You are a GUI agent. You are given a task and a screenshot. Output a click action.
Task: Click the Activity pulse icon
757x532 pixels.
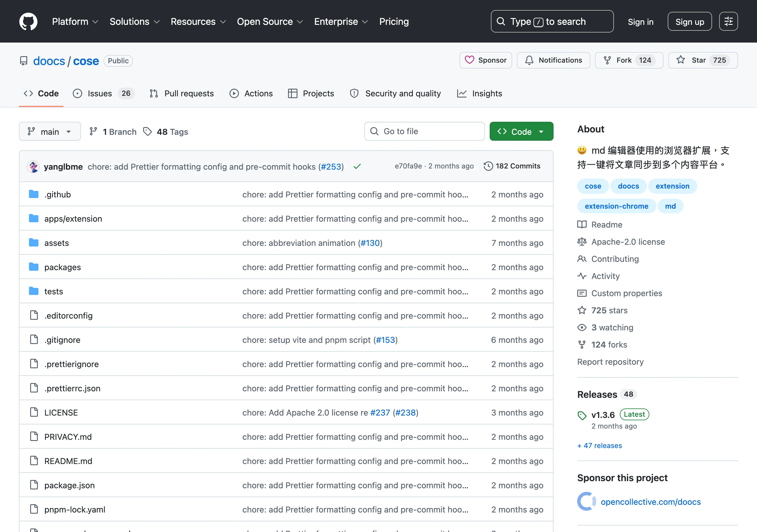pos(582,276)
